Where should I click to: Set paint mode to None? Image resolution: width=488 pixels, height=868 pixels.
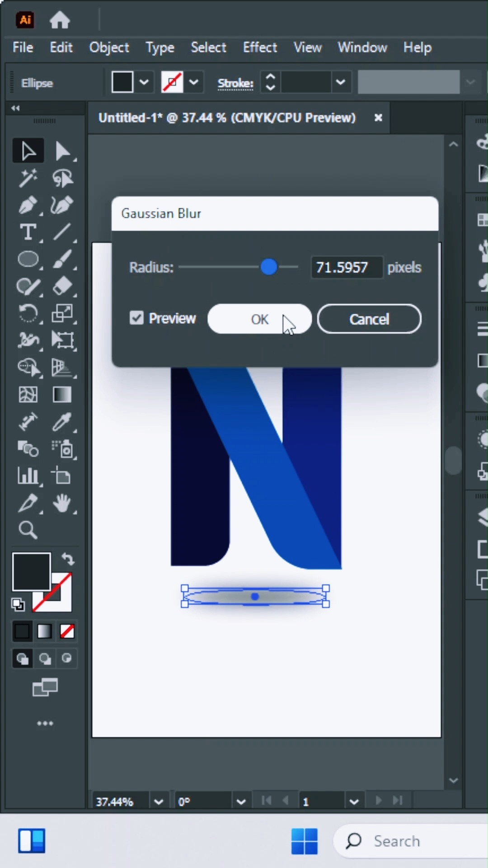coord(67,631)
